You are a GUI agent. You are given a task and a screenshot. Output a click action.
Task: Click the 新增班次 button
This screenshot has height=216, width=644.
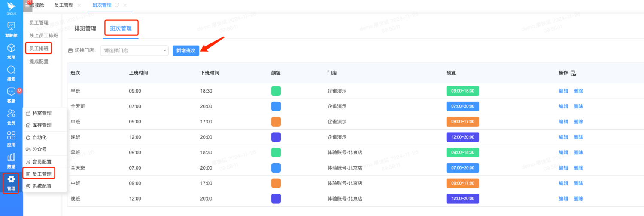click(x=186, y=51)
